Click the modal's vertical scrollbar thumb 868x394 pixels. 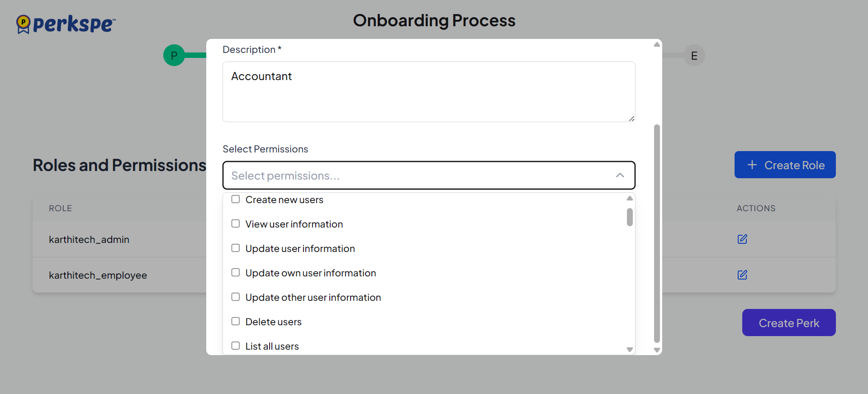point(657,233)
